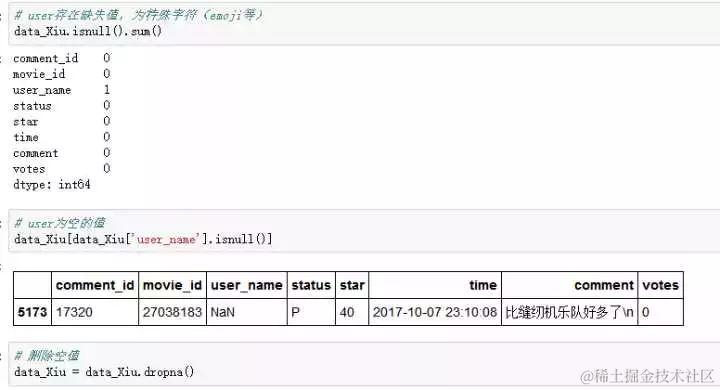Image resolution: width=720 pixels, height=390 pixels.
Task: Select the user_name output row with value 1
Action: (x=62, y=90)
